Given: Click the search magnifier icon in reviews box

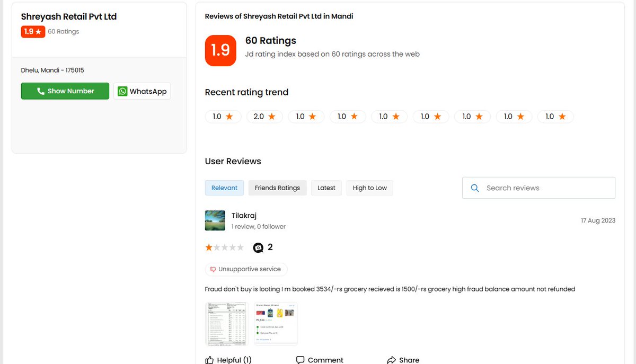Looking at the screenshot, I should point(475,188).
